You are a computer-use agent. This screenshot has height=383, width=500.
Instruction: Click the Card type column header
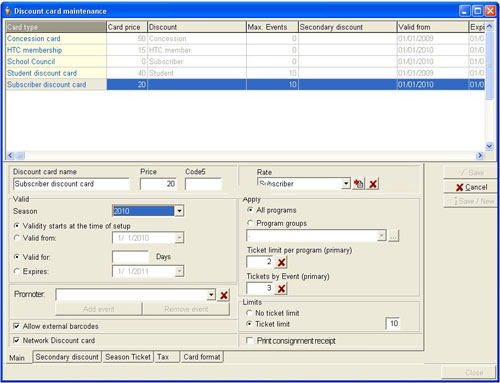(56, 27)
